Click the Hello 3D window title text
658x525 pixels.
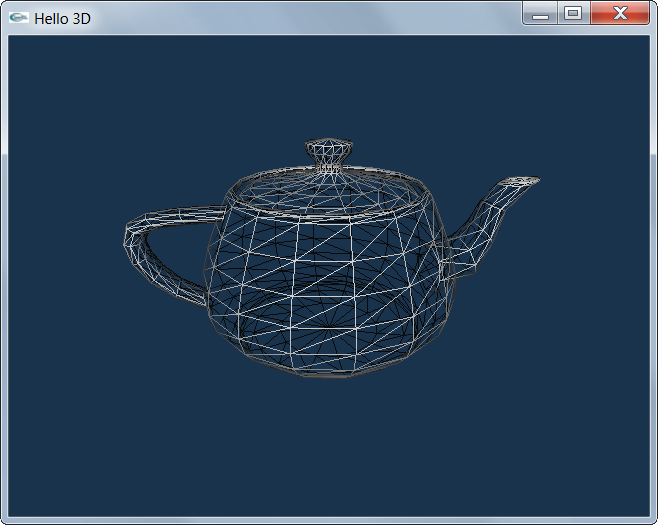(62, 19)
